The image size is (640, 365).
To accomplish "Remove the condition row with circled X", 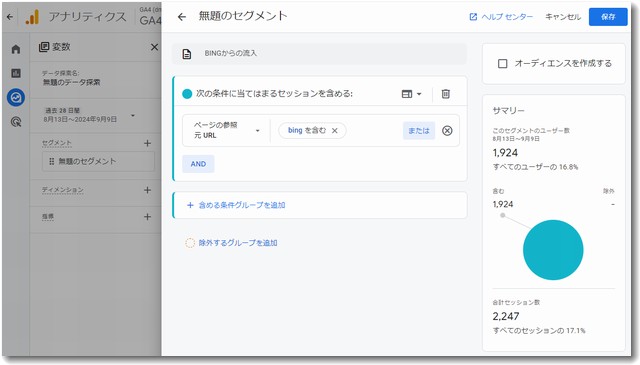I will coord(447,131).
